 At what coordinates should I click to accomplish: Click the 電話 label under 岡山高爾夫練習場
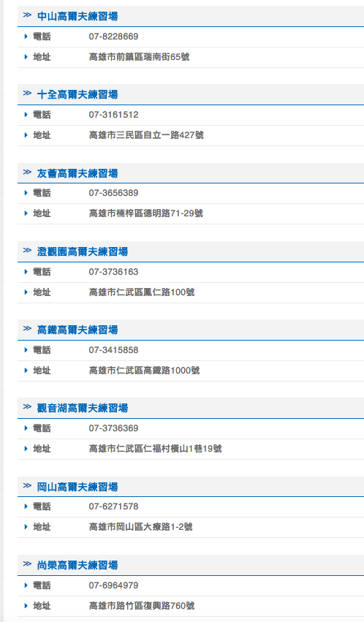pos(42,507)
